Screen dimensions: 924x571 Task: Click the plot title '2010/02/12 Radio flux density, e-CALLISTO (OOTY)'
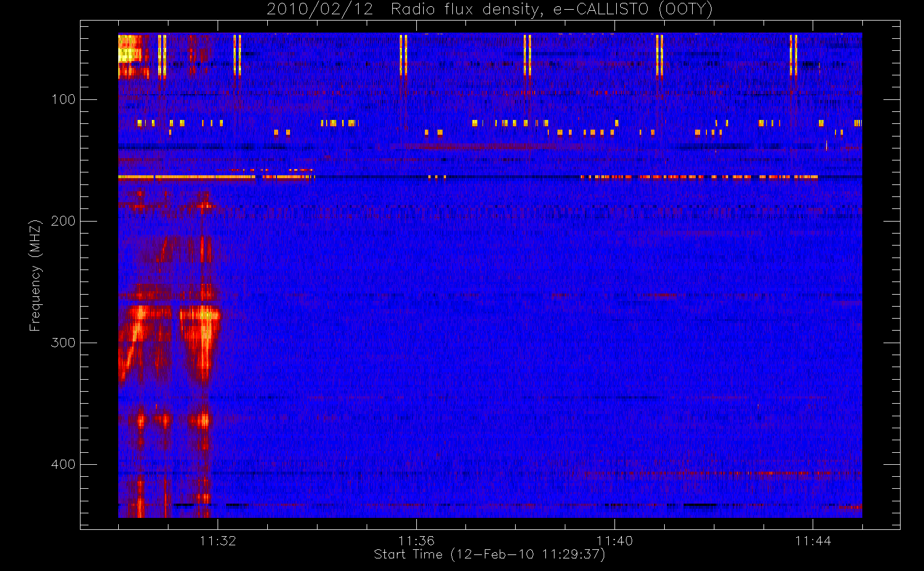point(490,10)
